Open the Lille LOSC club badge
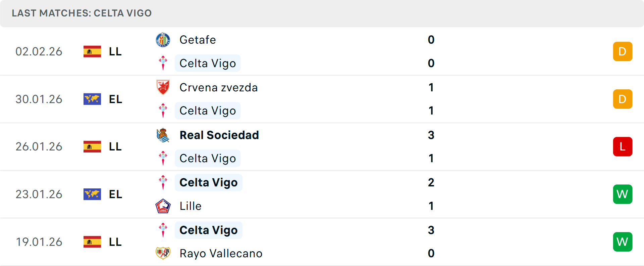The width and height of the screenshot is (644, 266). 163,206
